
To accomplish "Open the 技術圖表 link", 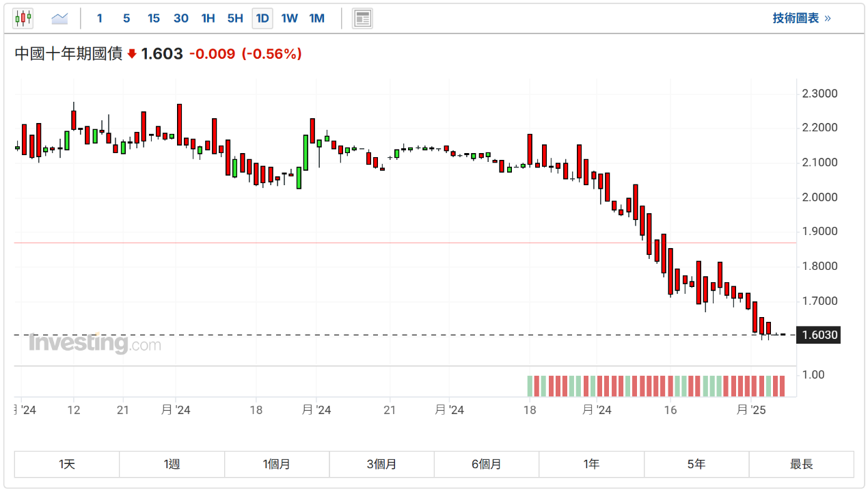I will click(x=802, y=18).
